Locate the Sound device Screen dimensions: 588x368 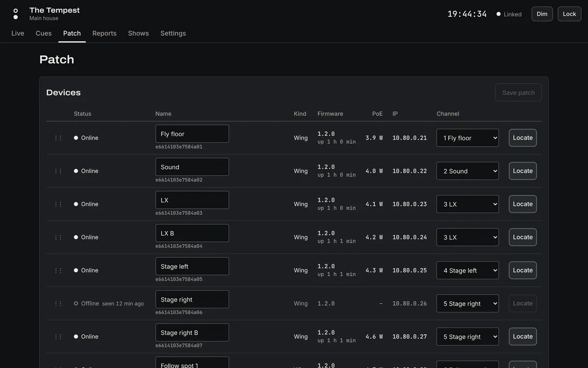(523, 171)
